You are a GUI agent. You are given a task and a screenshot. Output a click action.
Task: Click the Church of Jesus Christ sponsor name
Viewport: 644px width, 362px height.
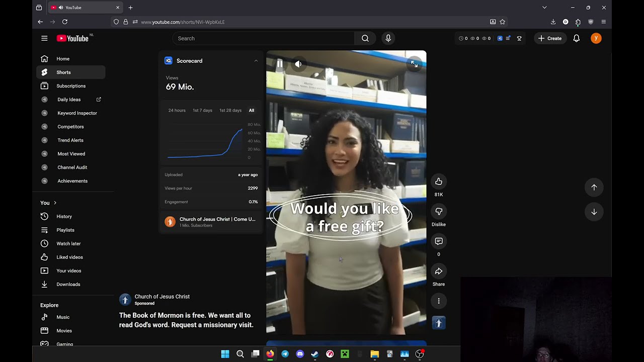(162, 297)
